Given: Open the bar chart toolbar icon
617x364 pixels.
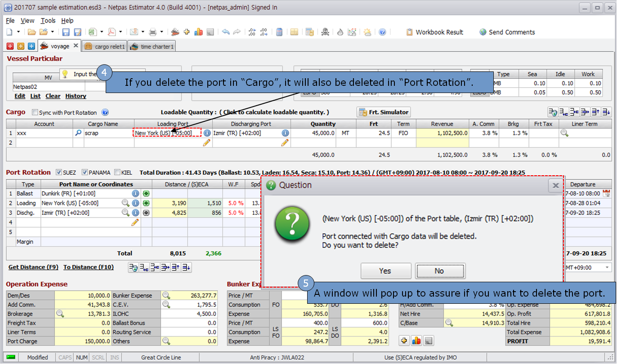Looking at the screenshot, I should (198, 32).
